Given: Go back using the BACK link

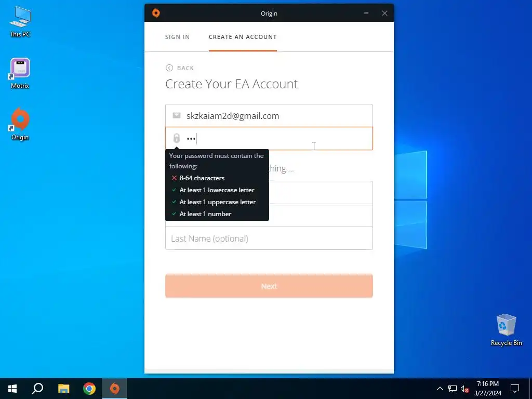Looking at the screenshot, I should 180,68.
